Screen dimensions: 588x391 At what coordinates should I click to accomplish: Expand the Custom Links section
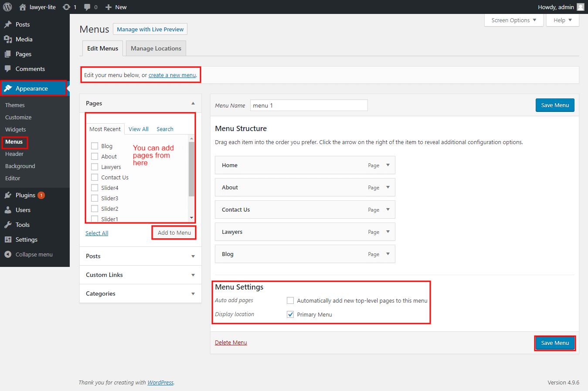click(193, 275)
